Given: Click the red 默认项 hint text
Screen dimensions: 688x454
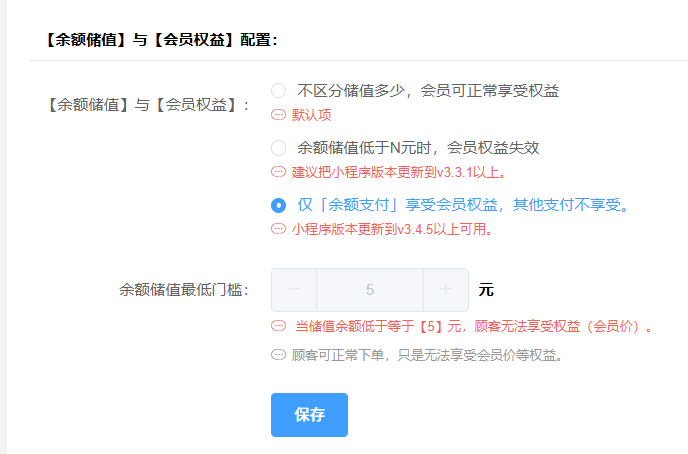Looking at the screenshot, I should 312,115.
